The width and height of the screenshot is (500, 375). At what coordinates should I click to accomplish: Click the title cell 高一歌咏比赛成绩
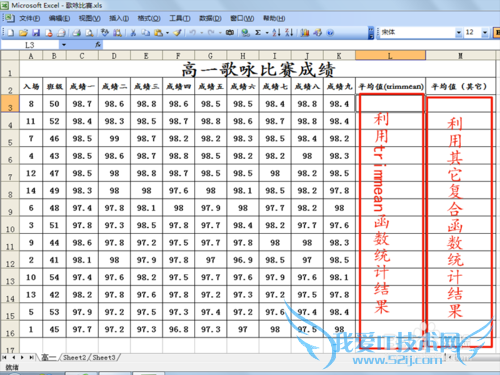pyautogui.click(x=258, y=69)
